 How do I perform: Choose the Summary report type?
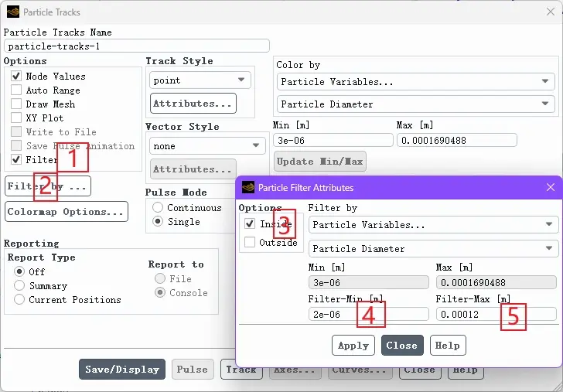[x=19, y=286]
